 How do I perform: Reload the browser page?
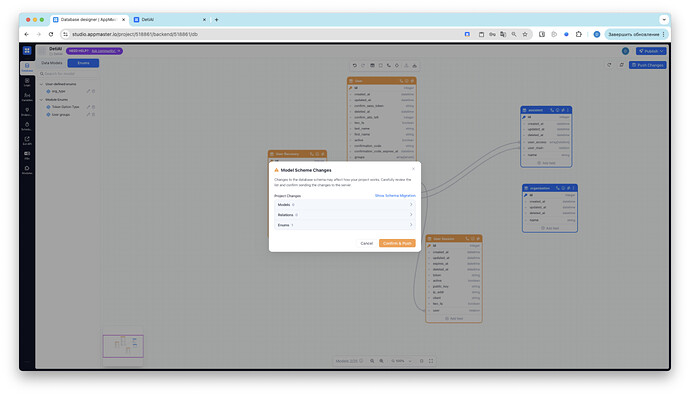tap(51, 34)
